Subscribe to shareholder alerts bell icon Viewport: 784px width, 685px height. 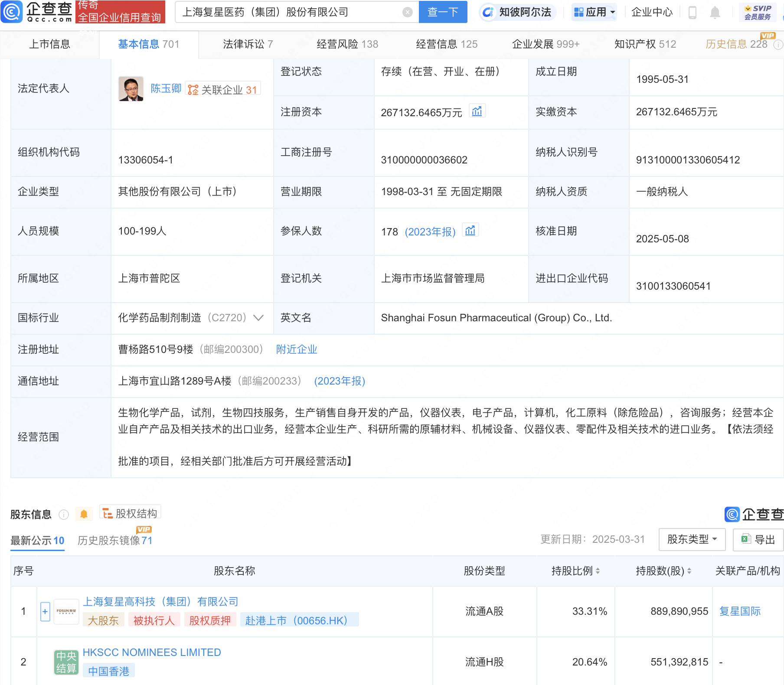[x=84, y=514]
